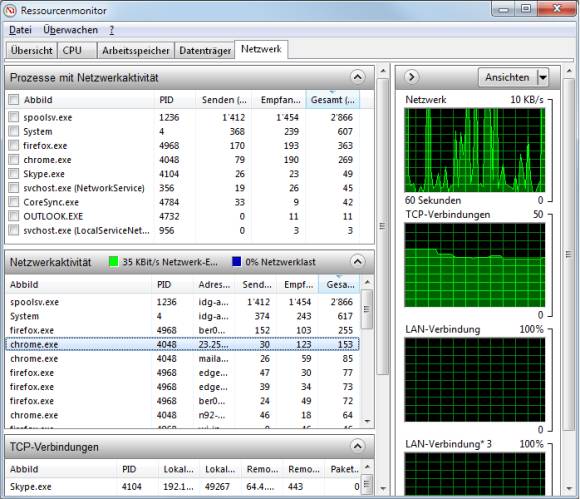Open the Arbeitsspeicher tab
The image size is (580, 499).
click(135, 50)
